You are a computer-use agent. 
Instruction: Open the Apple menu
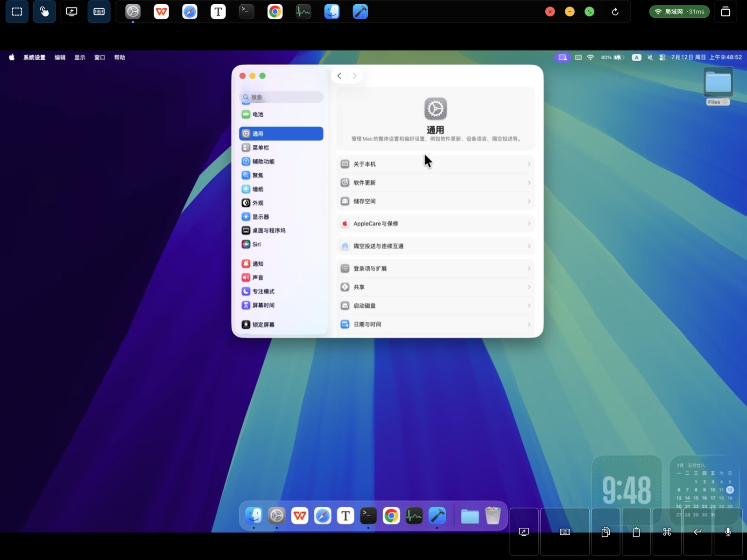coord(12,57)
